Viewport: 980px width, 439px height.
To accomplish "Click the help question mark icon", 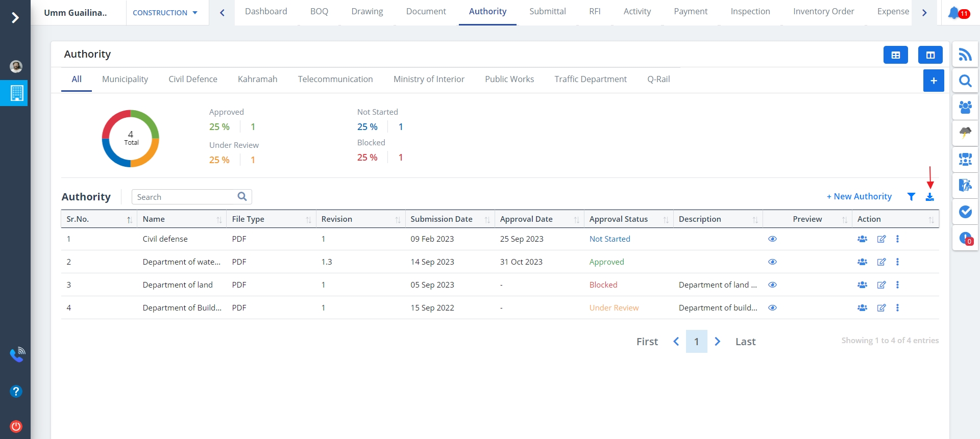I will click(16, 391).
